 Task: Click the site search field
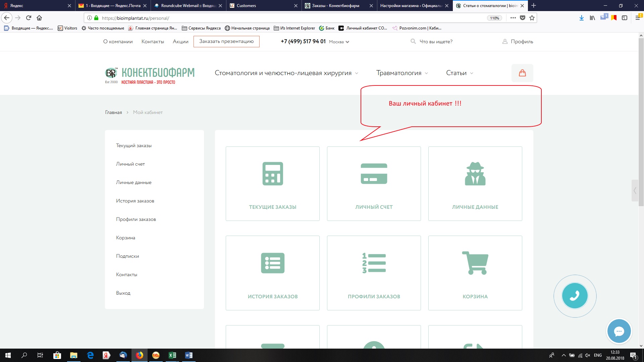436,42
